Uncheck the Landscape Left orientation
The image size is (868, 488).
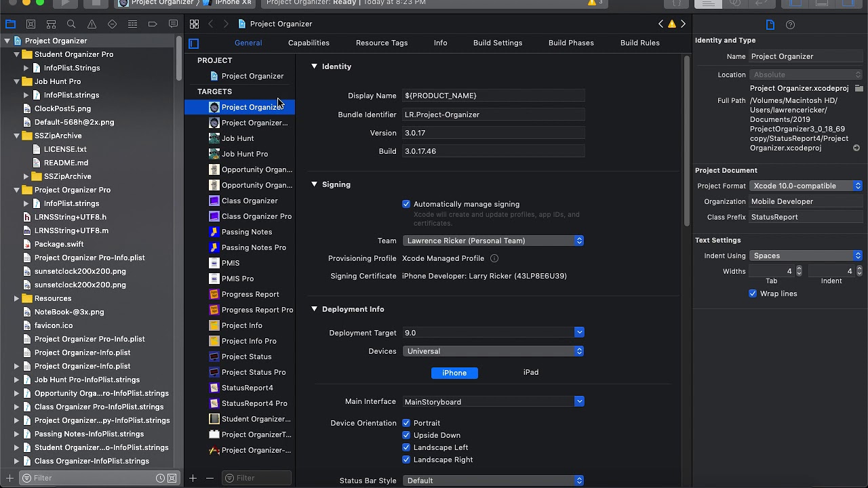tap(406, 447)
